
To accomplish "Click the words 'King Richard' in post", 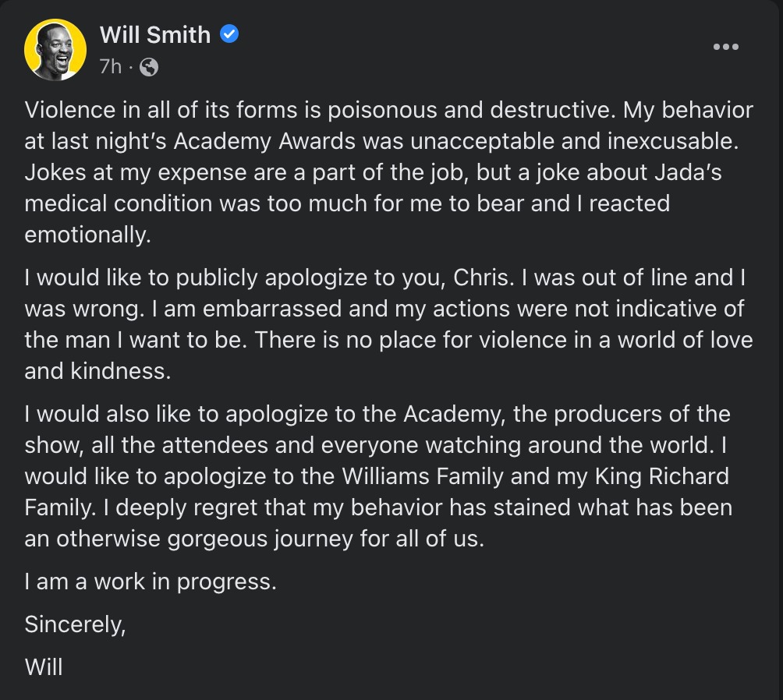I will click(x=661, y=476).
